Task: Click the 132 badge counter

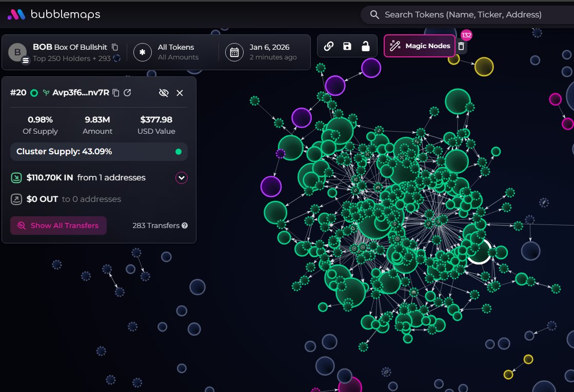Action: [466, 35]
